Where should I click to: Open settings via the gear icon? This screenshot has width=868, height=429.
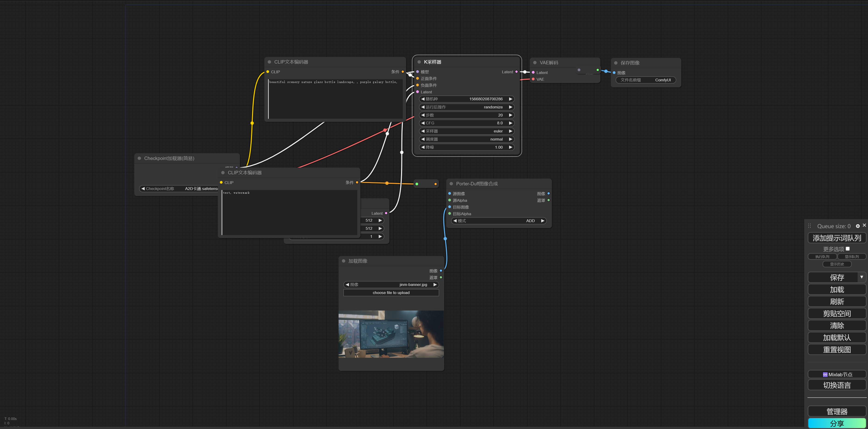click(858, 226)
